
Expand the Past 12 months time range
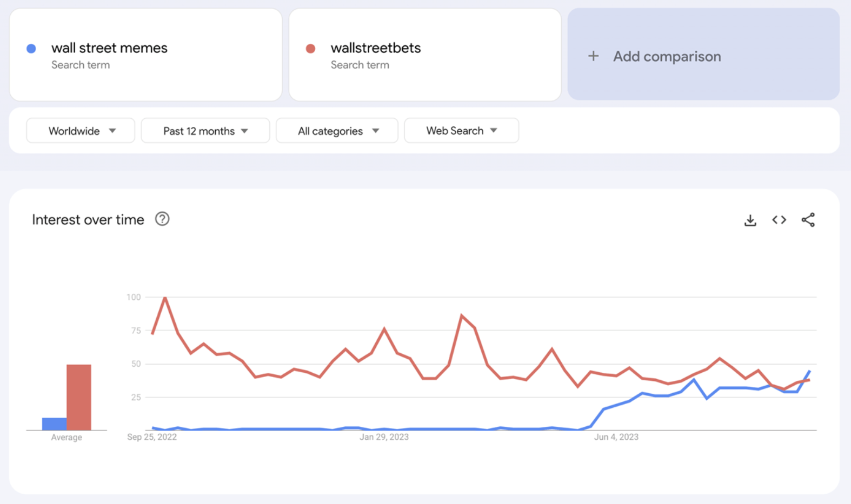205,131
